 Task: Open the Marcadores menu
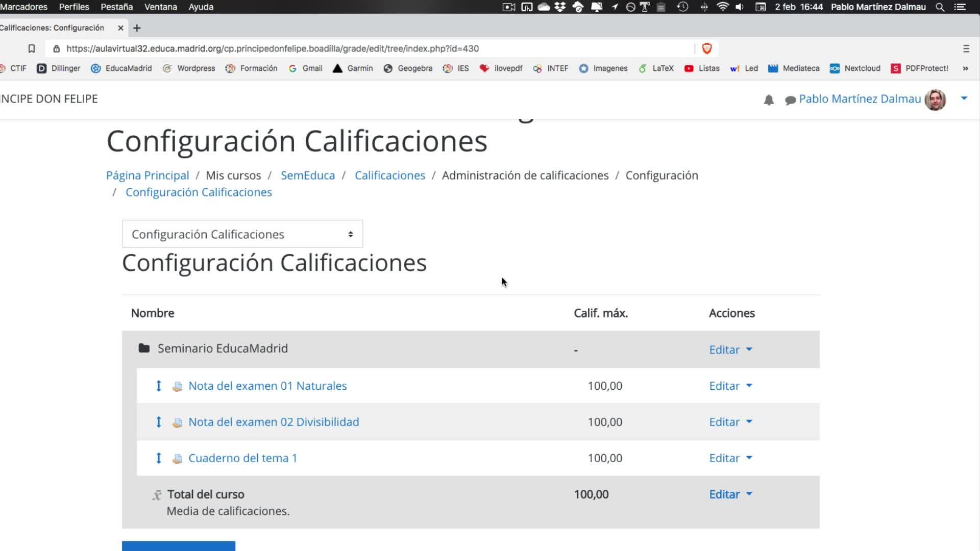click(x=23, y=7)
